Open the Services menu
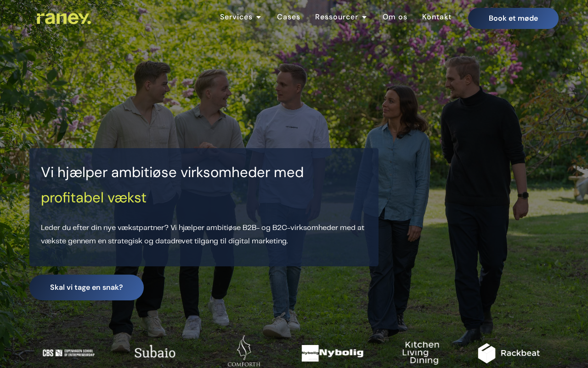 (x=241, y=17)
